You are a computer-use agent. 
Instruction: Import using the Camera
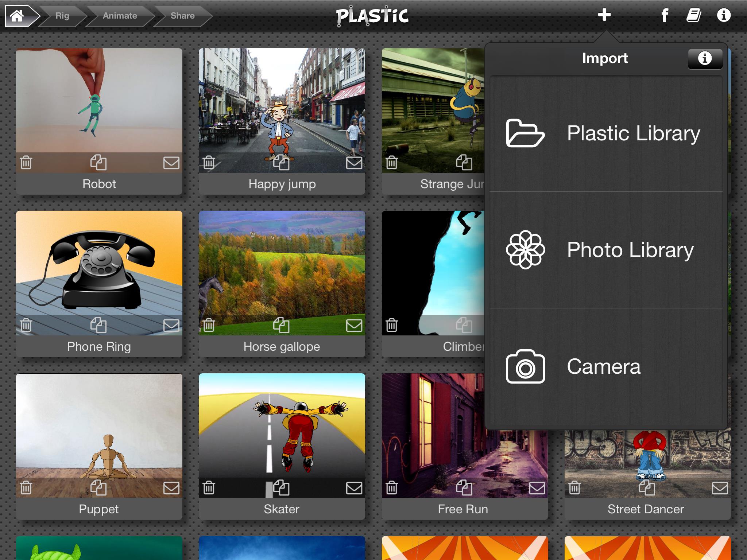coord(606,367)
